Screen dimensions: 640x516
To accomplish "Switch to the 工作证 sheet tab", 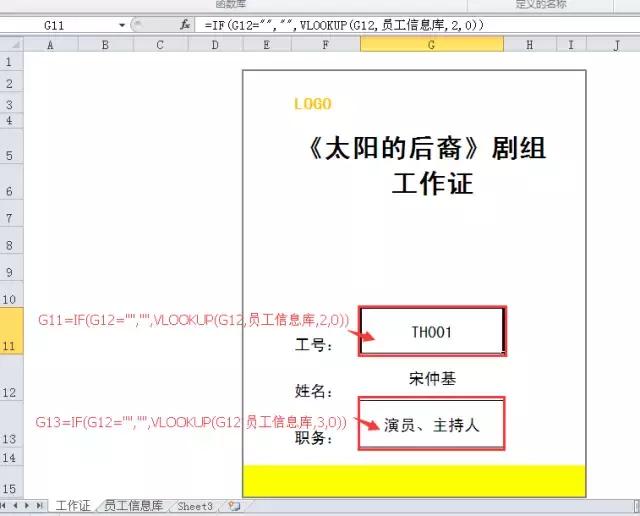I will click(73, 506).
